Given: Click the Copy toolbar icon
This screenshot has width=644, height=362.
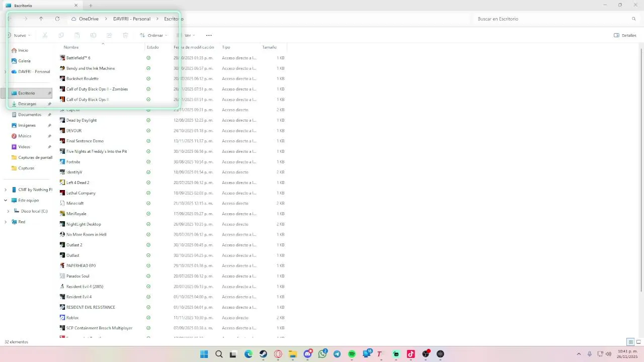Looking at the screenshot, I should [61, 35].
